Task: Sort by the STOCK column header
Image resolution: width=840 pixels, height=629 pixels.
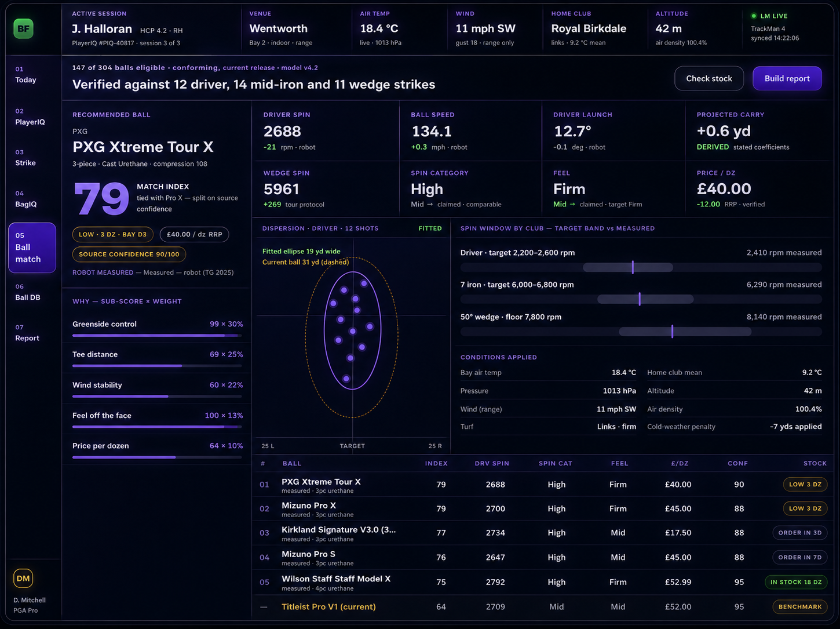Action: pos(815,464)
